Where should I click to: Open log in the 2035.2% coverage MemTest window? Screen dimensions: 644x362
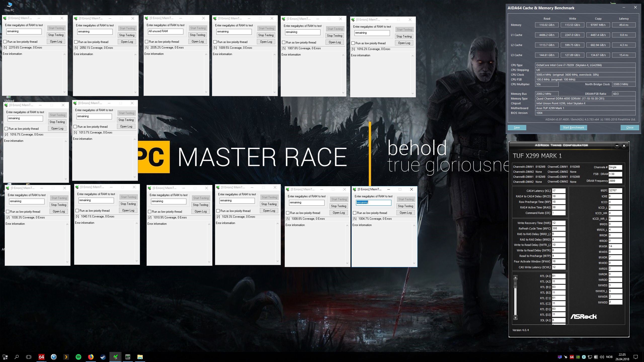pyautogui.click(x=197, y=41)
